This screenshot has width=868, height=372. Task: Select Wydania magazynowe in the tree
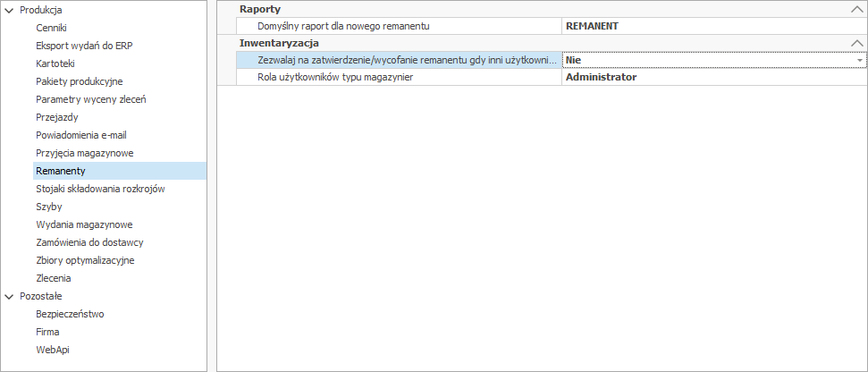pos(84,224)
